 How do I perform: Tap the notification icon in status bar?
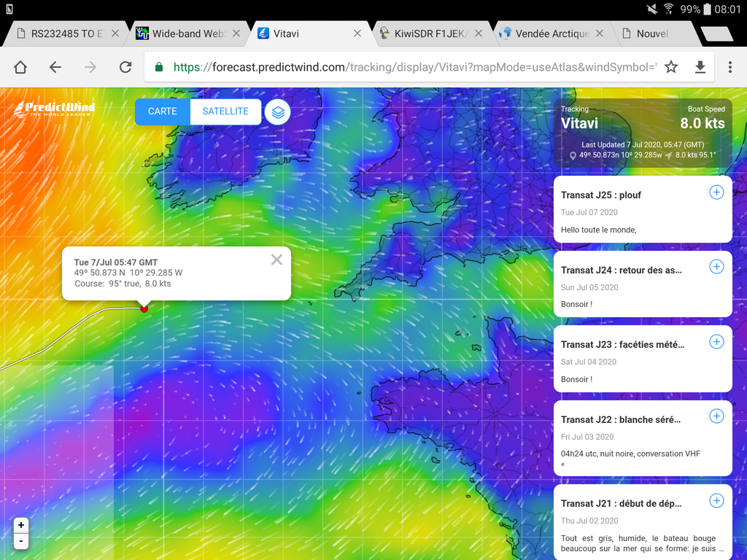click(x=9, y=9)
